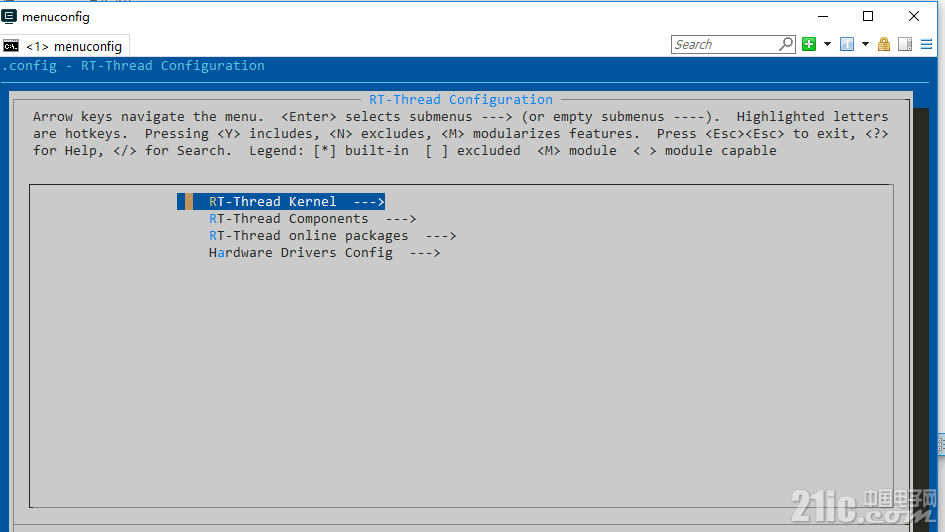This screenshot has width=945, height=532.
Task: Open RT-Thread online packages submenu
Action: [x=332, y=236]
